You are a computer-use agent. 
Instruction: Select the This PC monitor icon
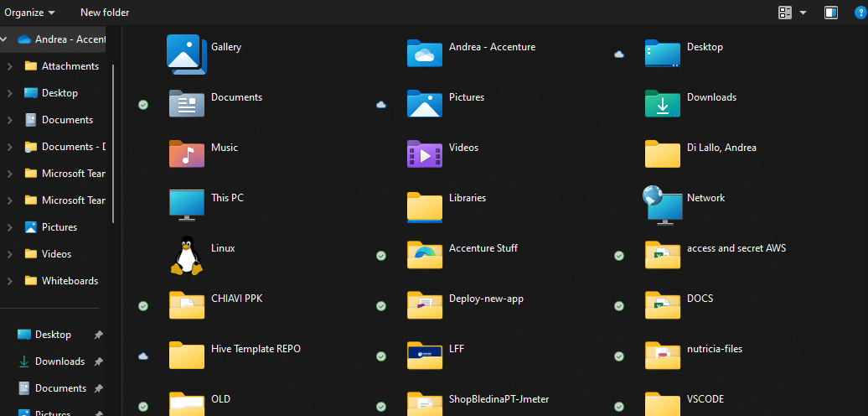187,205
